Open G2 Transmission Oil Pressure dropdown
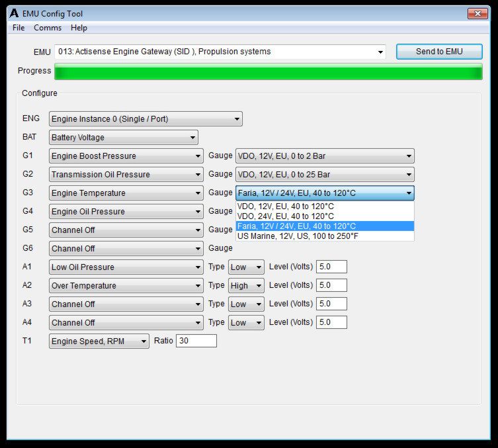Image resolution: width=498 pixels, height=448 pixels. click(126, 175)
